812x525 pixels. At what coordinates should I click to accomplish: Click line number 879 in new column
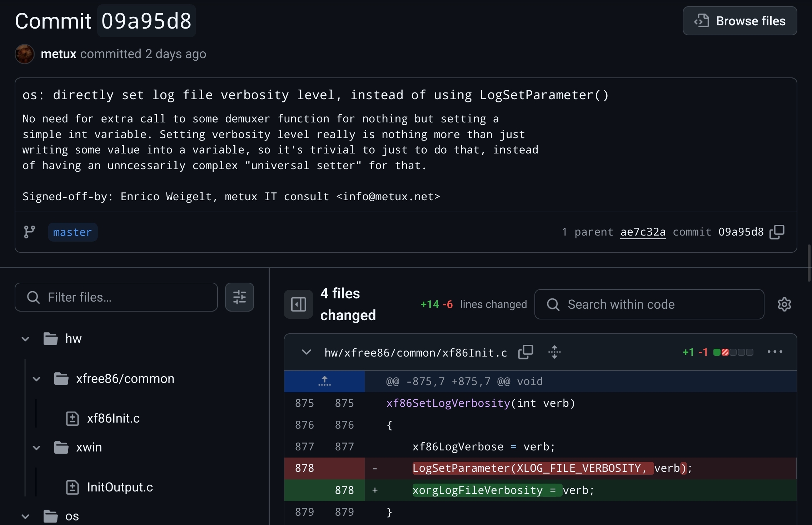point(344,512)
